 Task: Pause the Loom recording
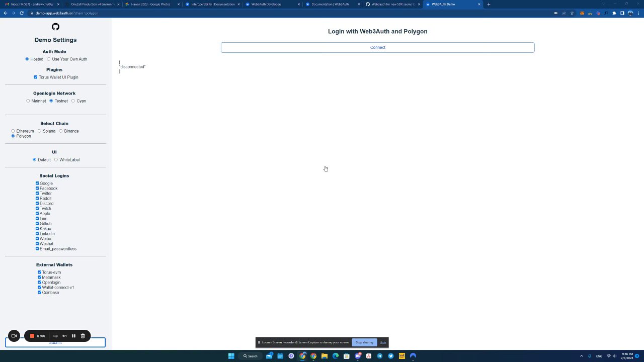click(73, 336)
